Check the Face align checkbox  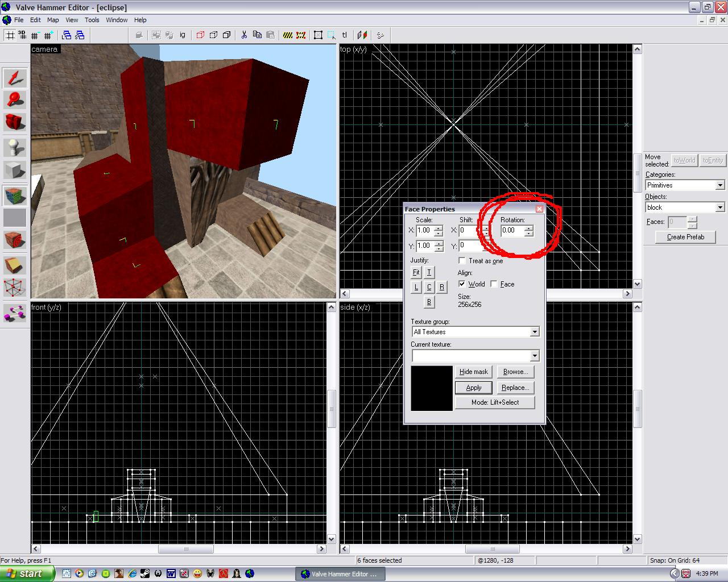[x=494, y=284]
